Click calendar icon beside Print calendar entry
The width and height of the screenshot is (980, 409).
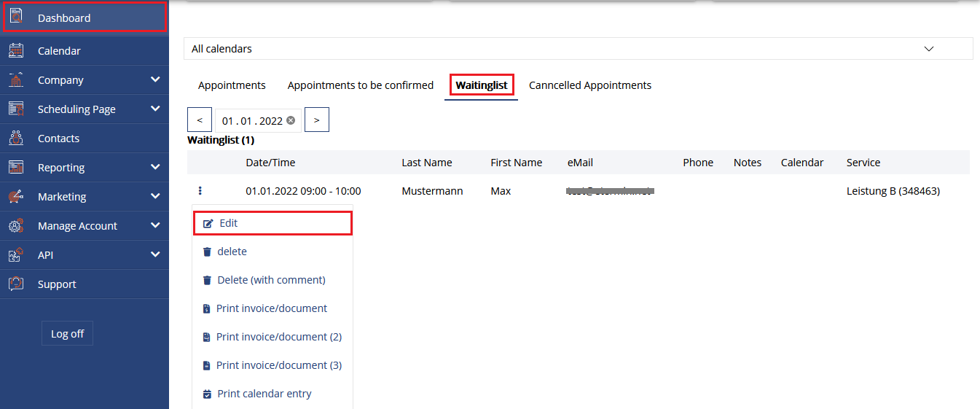coord(207,394)
